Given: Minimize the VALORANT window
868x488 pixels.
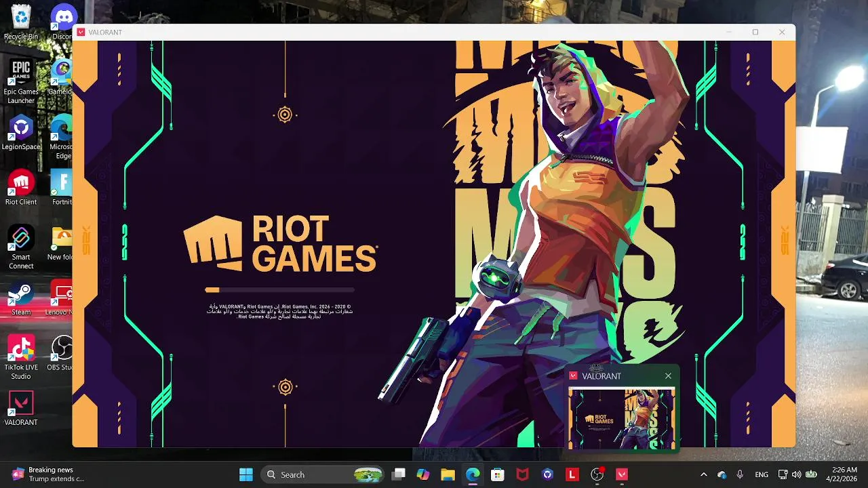Looking at the screenshot, I should tap(729, 32).
